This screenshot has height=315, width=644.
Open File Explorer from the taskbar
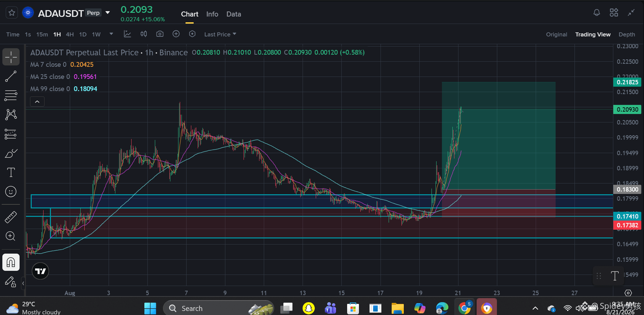coord(398,308)
